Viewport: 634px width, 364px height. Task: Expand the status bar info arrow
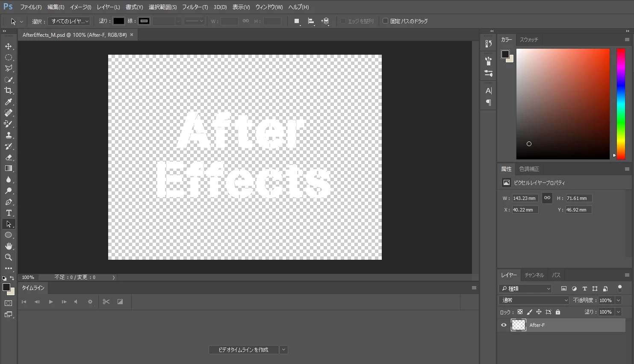point(114,278)
